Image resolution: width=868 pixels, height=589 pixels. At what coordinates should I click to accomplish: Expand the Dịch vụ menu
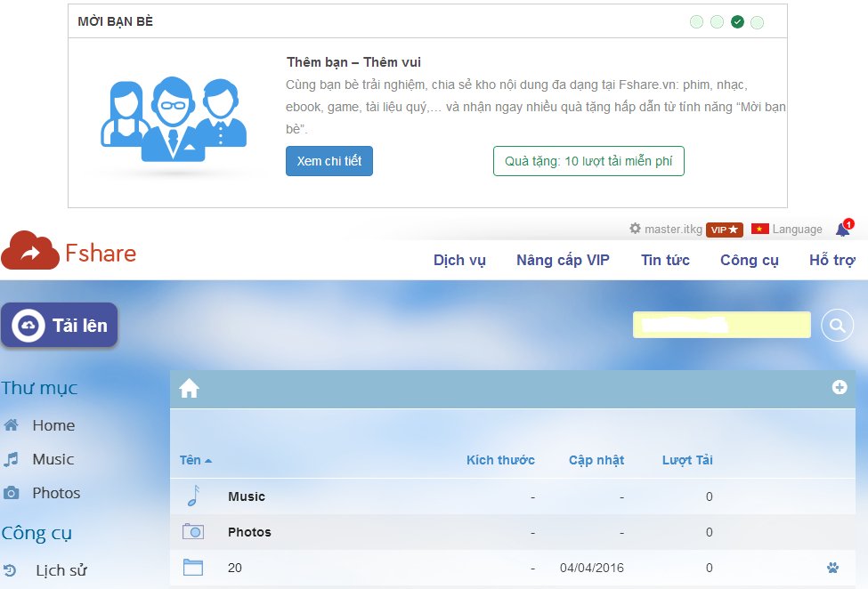coord(459,260)
